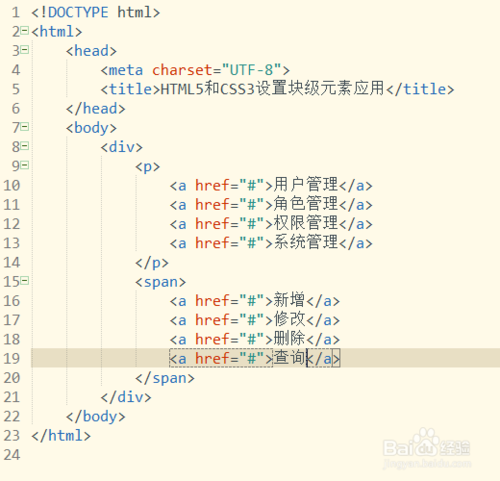Click line number 24 in the gutter
Viewport: 500px width, 481px height.
point(12,455)
